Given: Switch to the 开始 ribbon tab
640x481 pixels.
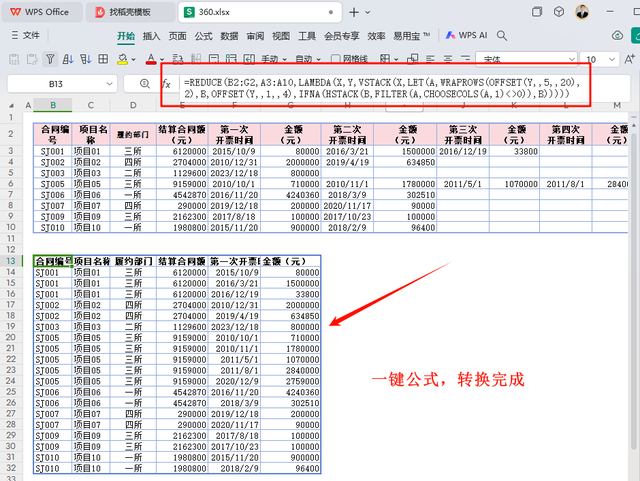Looking at the screenshot, I should pos(126,36).
